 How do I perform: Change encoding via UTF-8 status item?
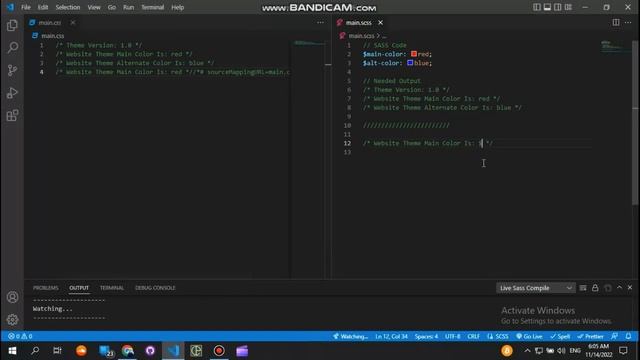coord(453,336)
